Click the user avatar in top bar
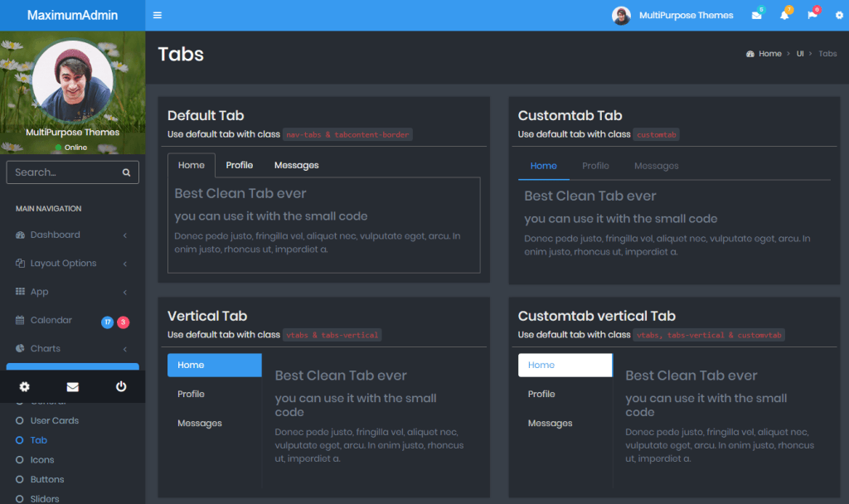This screenshot has width=849, height=504. point(621,16)
